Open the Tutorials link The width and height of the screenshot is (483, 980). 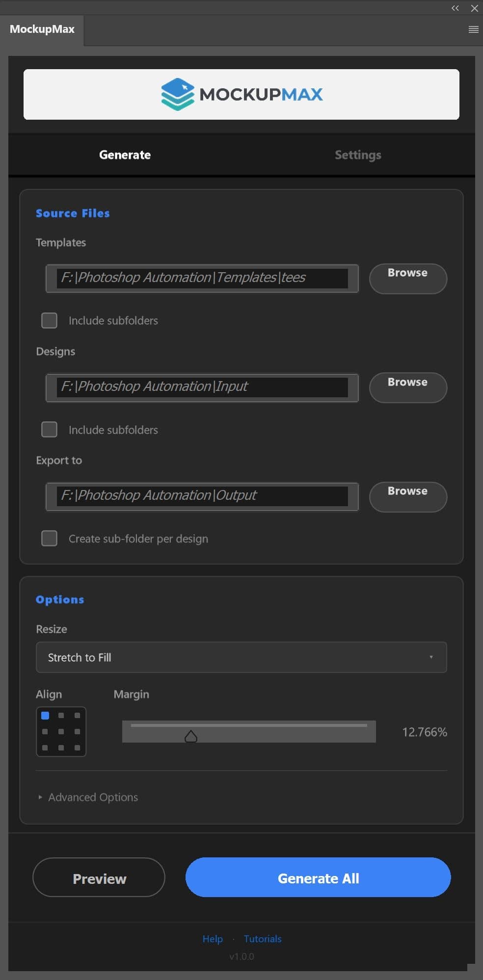coord(263,939)
